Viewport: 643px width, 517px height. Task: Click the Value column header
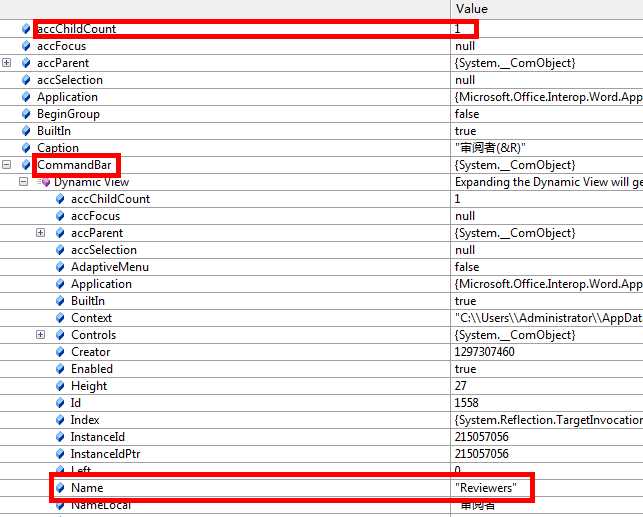click(x=546, y=9)
